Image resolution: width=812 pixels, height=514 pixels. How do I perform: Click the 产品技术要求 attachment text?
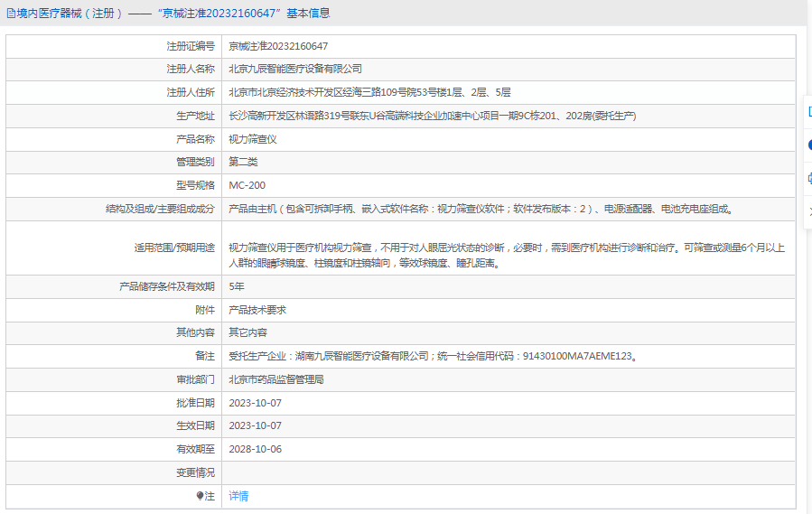(257, 310)
